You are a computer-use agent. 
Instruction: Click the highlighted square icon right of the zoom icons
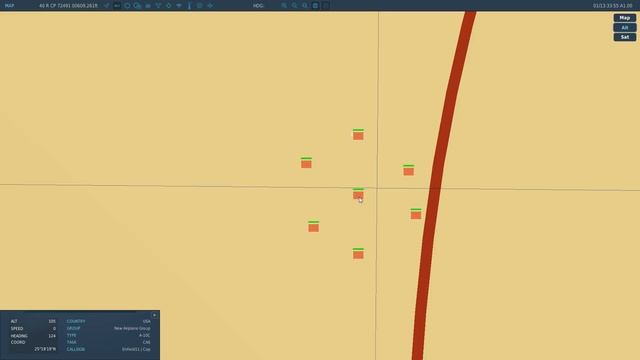[315, 6]
